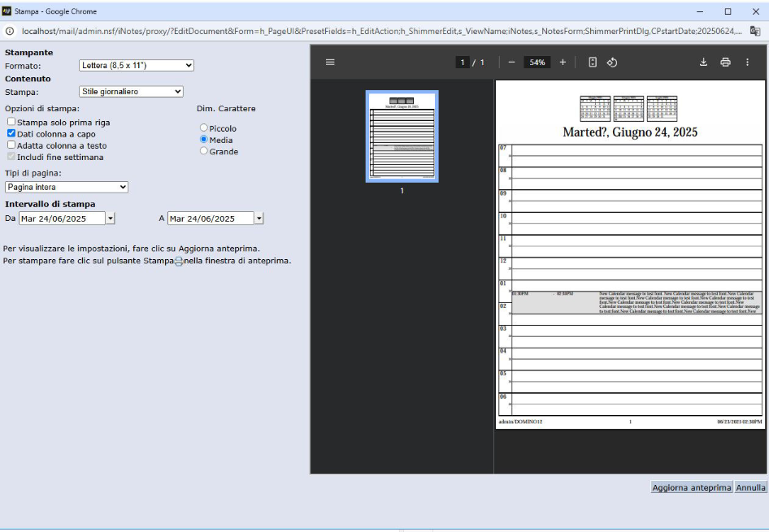Click the 'Aggiorna anteprima' button

pos(691,487)
